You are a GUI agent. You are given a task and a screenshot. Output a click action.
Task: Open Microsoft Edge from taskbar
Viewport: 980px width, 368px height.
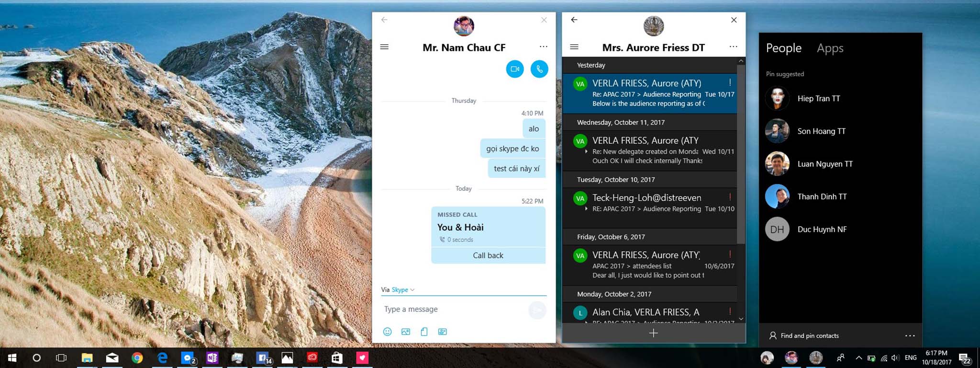(x=163, y=358)
